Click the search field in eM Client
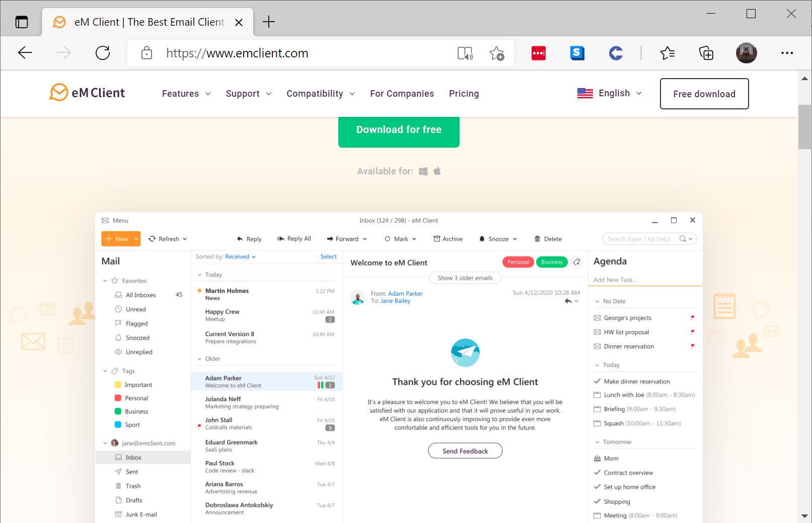The image size is (812, 523). (x=649, y=239)
